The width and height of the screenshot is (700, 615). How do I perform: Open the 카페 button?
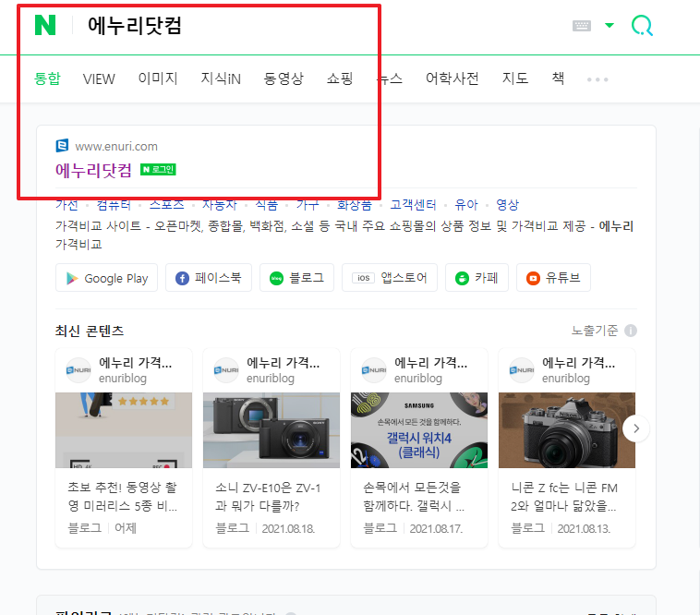point(477,278)
